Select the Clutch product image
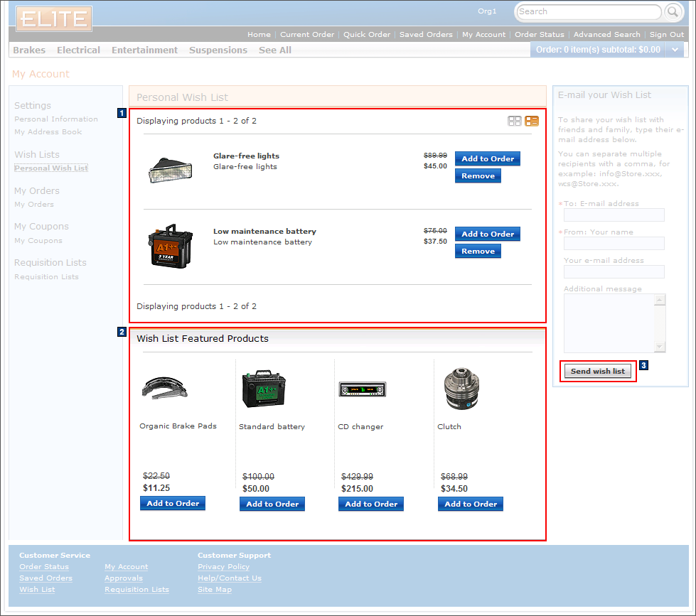The image size is (696, 616). coord(456,389)
